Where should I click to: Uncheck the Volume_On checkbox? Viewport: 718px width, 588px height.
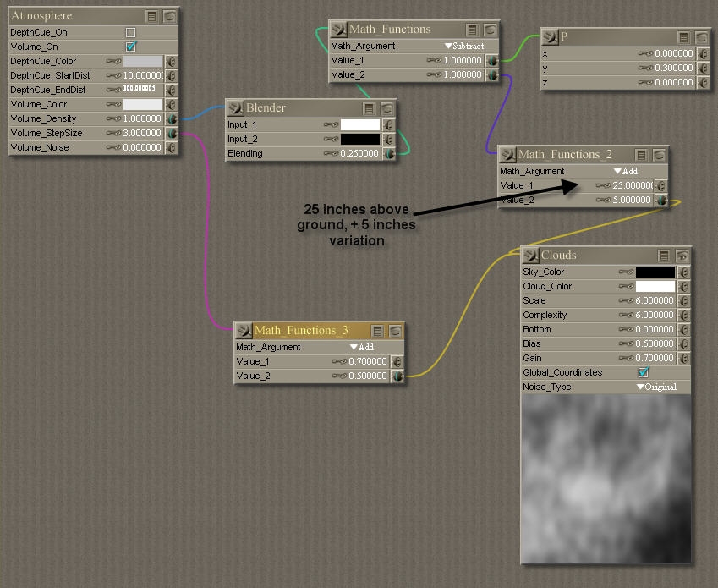(x=131, y=47)
